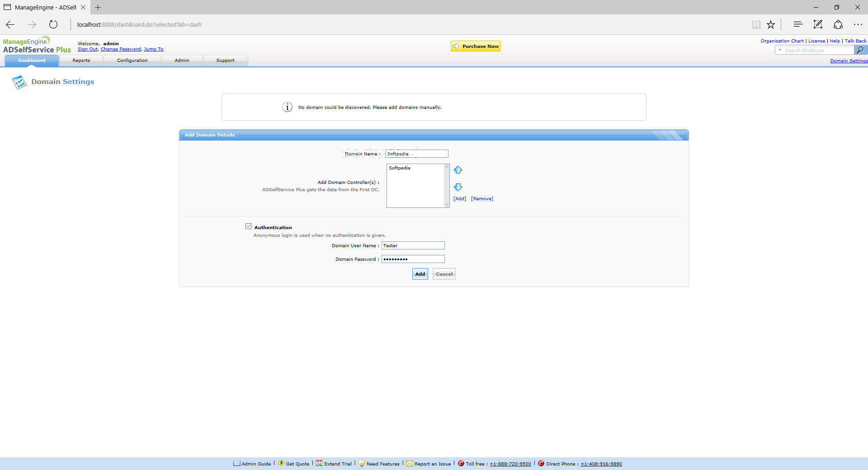
Task: Click the ManageEngine ADSelfService Plus logo
Action: [37, 45]
